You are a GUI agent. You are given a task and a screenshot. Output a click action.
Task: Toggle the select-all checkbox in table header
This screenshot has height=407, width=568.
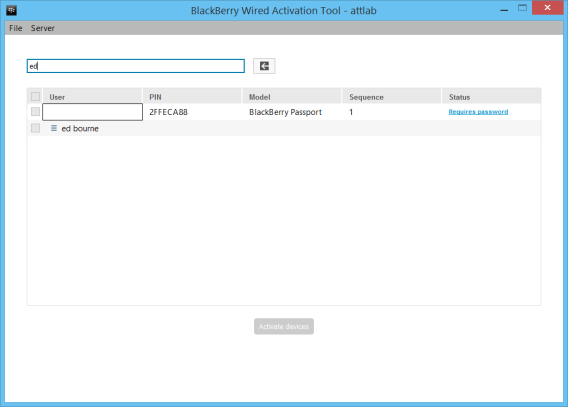(35, 96)
